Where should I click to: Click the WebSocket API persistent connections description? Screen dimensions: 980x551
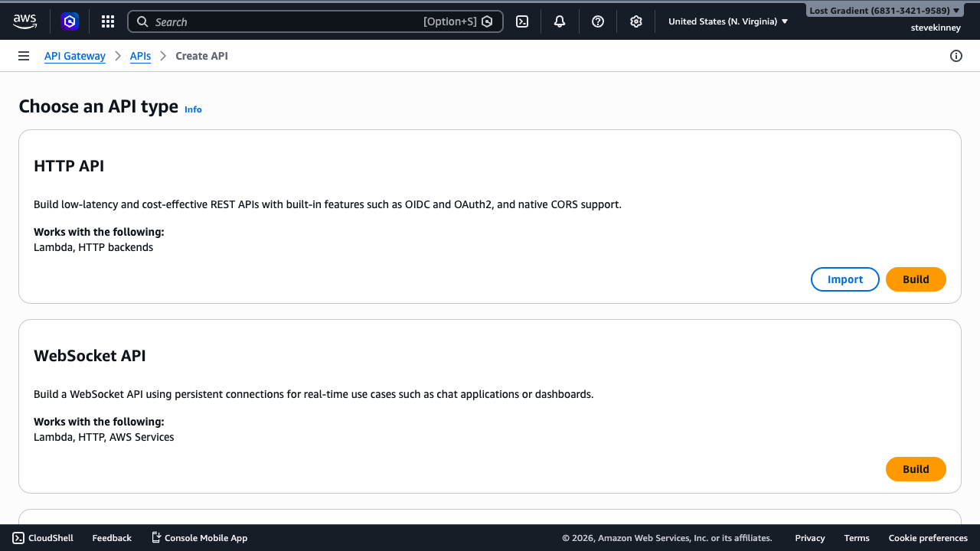(314, 394)
